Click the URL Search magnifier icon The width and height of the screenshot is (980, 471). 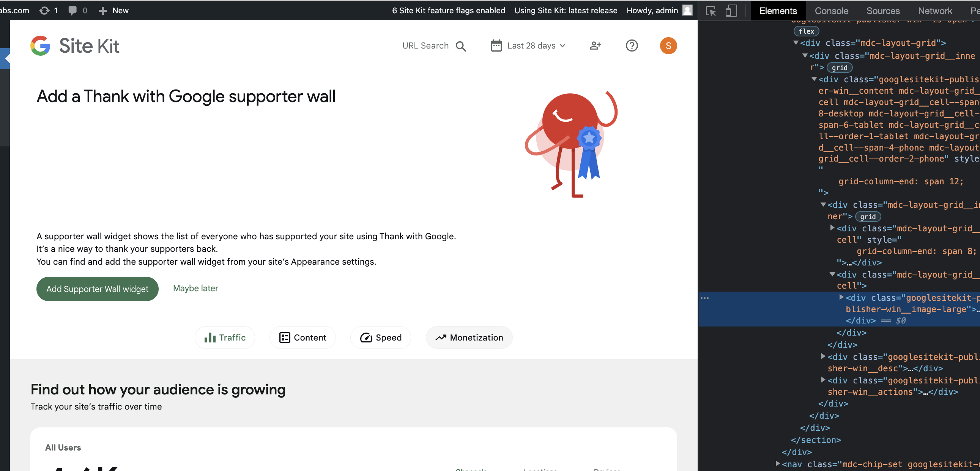461,46
